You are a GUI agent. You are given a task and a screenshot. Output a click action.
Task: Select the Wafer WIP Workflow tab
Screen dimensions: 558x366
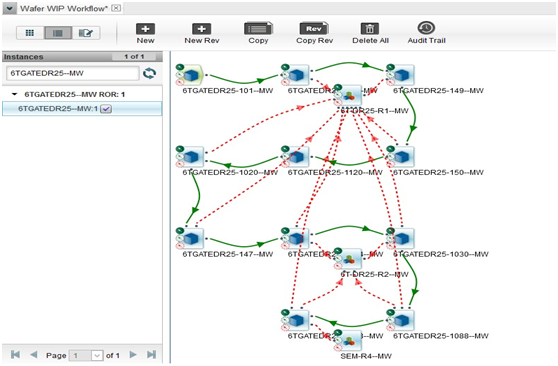coord(64,9)
